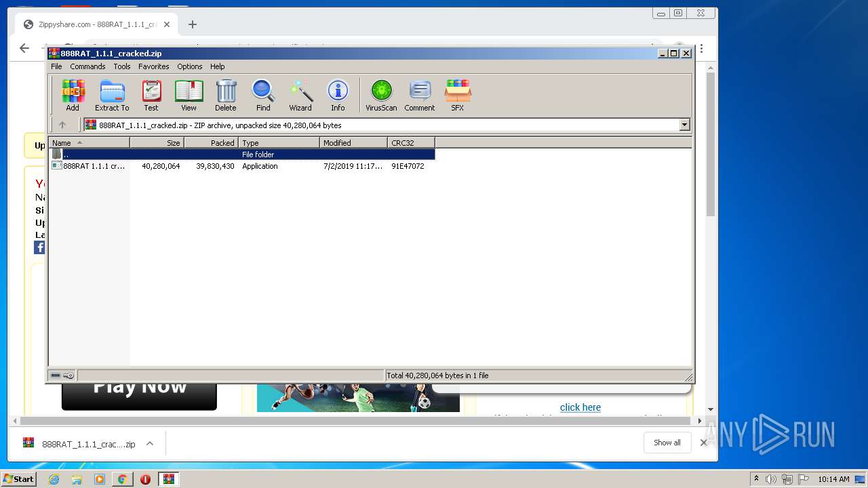Click the Facebook share icon on page
The height and width of the screenshot is (488, 868).
pyautogui.click(x=40, y=248)
